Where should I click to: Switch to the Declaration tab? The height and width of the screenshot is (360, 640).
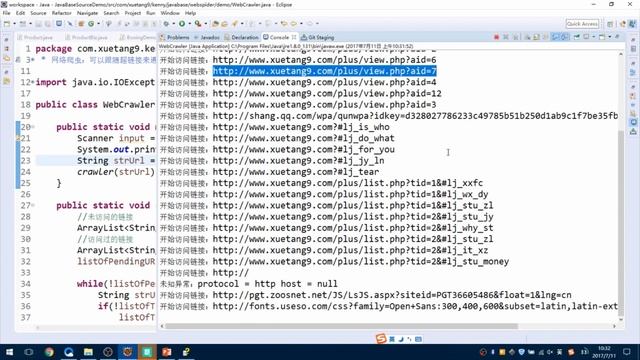242,37
